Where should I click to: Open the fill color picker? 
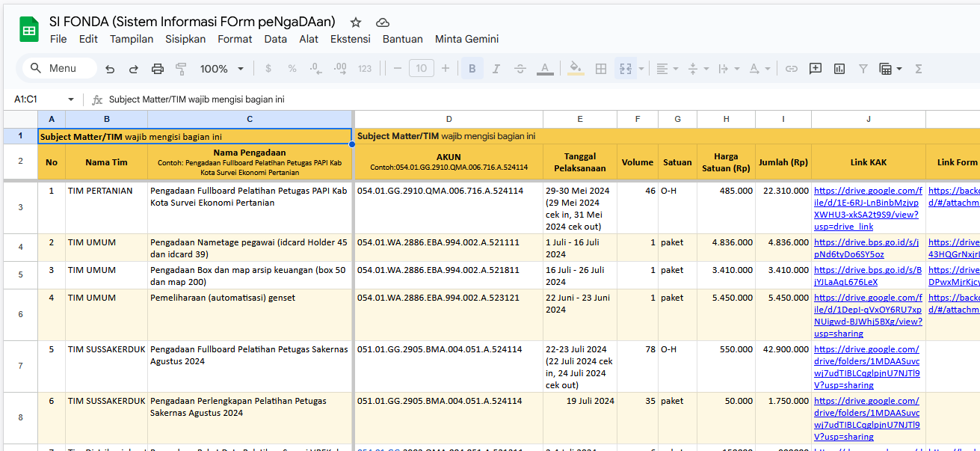tap(576, 69)
